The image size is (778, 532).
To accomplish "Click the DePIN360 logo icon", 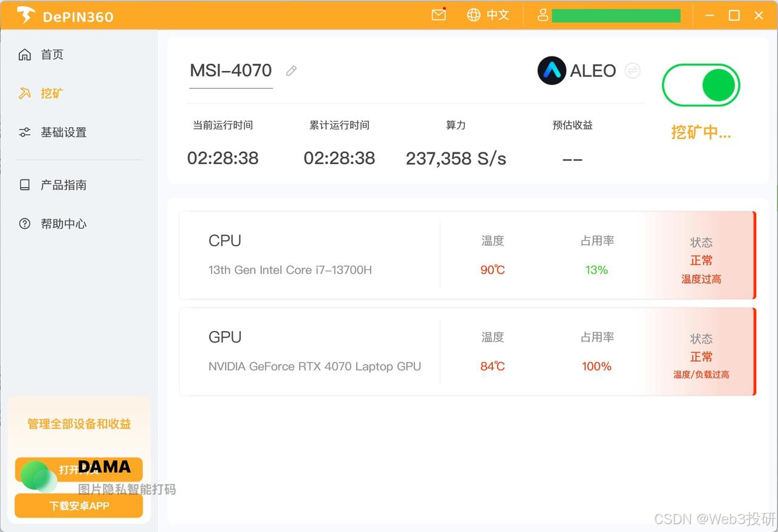I will point(26,15).
